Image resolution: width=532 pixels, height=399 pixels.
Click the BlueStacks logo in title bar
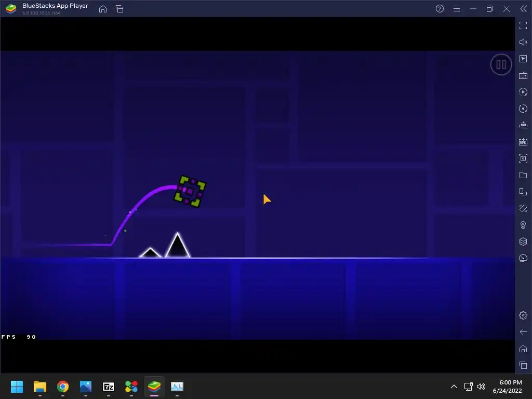point(11,9)
